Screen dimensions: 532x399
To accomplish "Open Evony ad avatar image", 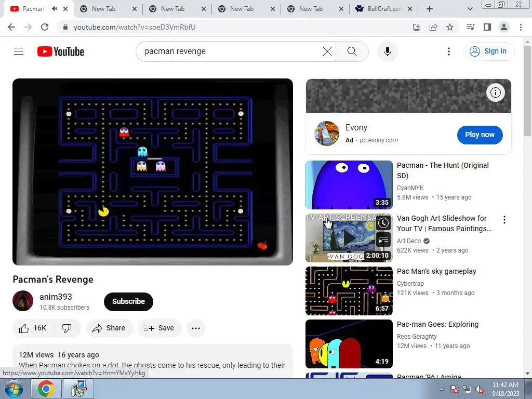I will point(327,134).
